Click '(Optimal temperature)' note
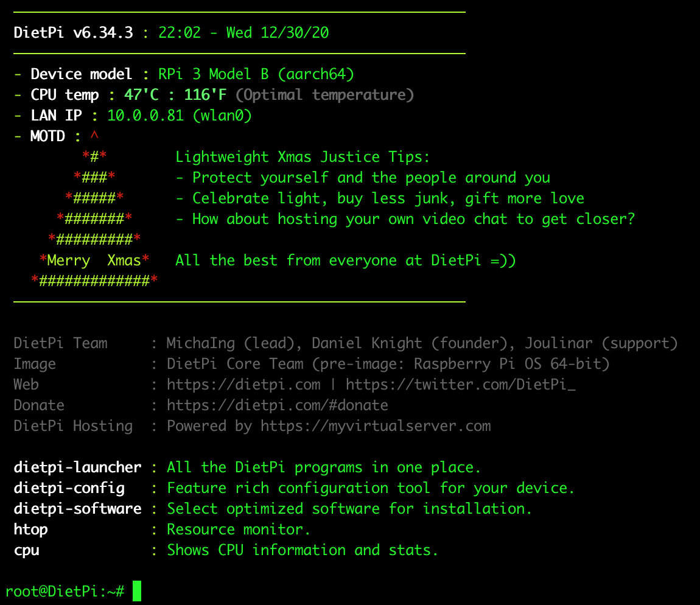This screenshot has height=605, width=700. [x=324, y=95]
